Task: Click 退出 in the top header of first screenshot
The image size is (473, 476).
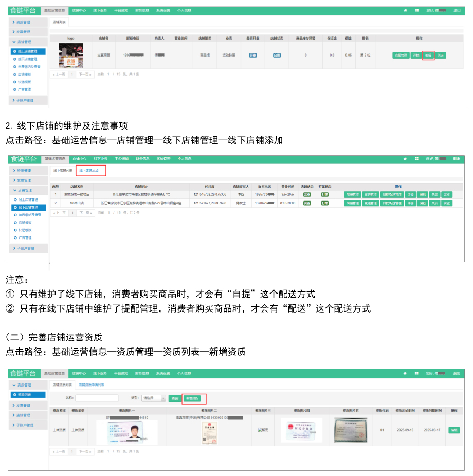Action: point(457,10)
